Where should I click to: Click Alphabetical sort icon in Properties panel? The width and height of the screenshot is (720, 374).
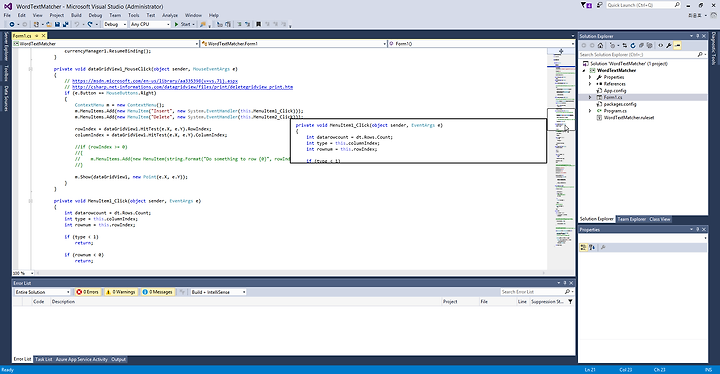click(592, 247)
